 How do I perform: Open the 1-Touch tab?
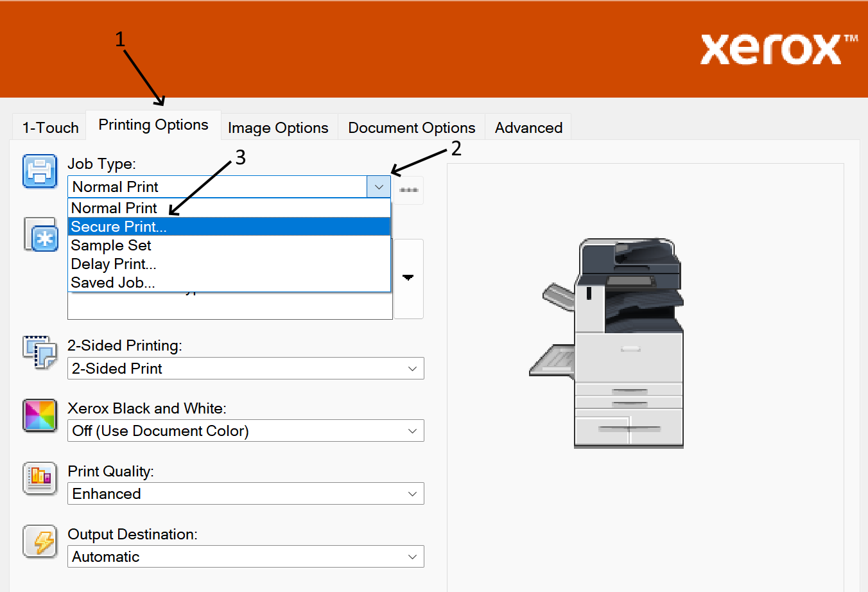[51, 128]
